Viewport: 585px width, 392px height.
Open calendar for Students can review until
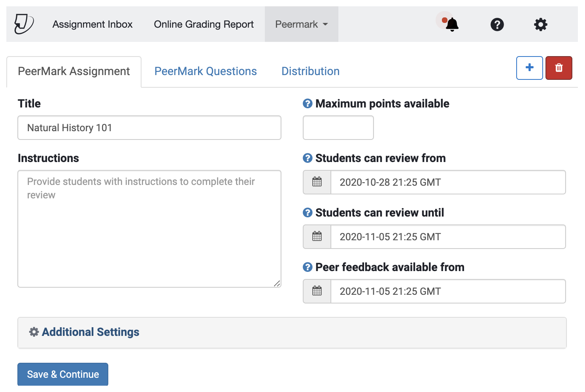click(317, 237)
